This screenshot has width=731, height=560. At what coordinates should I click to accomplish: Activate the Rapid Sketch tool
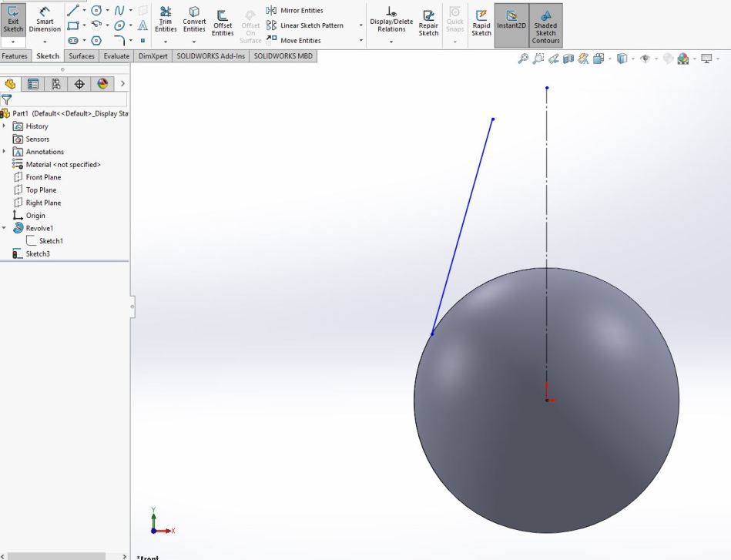click(x=481, y=21)
